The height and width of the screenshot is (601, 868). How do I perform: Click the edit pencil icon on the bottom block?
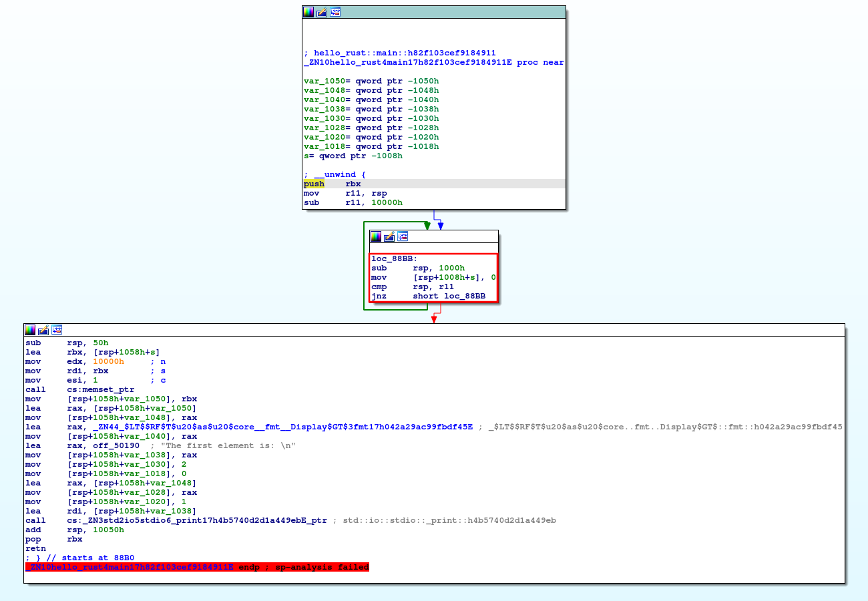point(43,329)
